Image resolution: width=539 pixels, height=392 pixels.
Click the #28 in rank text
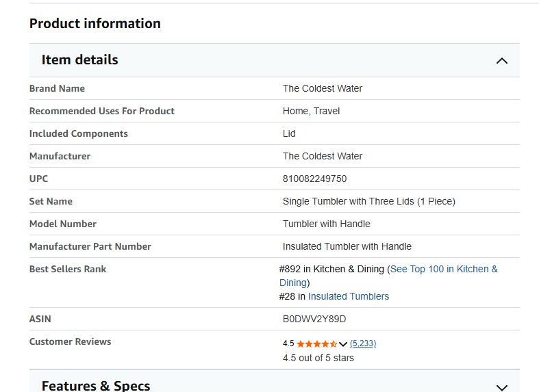coord(292,296)
